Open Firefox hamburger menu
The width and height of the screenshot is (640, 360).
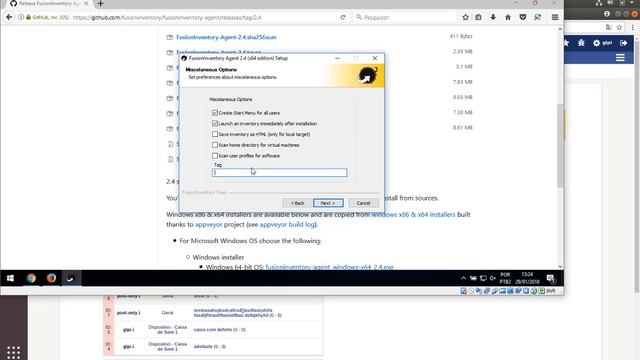click(x=555, y=17)
